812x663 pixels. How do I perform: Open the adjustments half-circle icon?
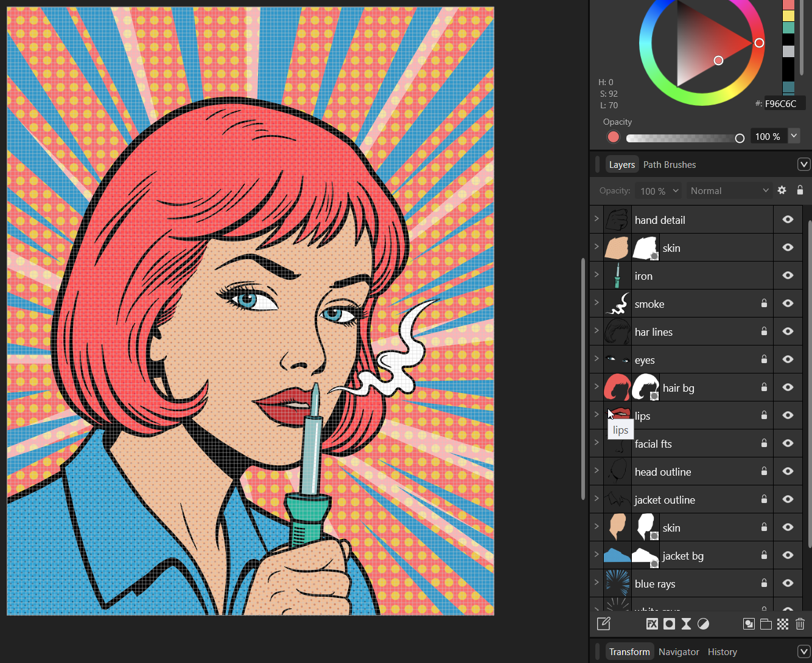click(x=703, y=624)
